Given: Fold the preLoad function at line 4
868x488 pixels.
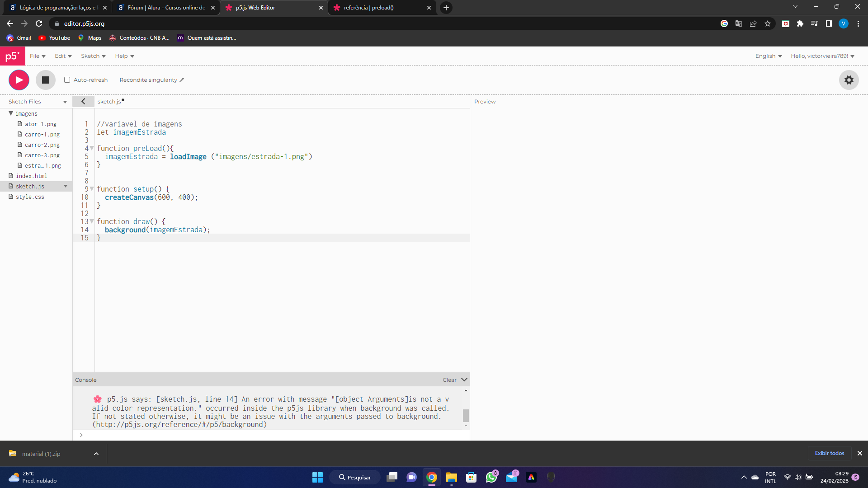Looking at the screenshot, I should point(92,148).
